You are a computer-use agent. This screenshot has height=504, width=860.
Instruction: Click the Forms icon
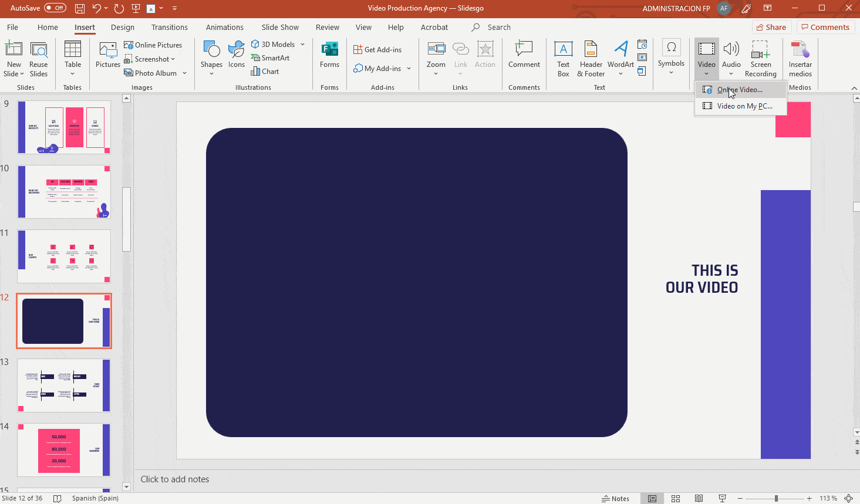click(x=329, y=55)
